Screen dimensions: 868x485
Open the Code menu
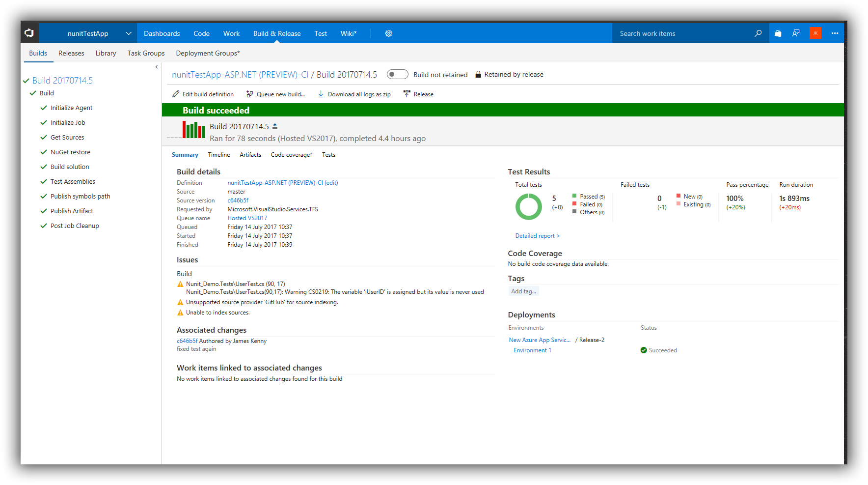click(201, 33)
